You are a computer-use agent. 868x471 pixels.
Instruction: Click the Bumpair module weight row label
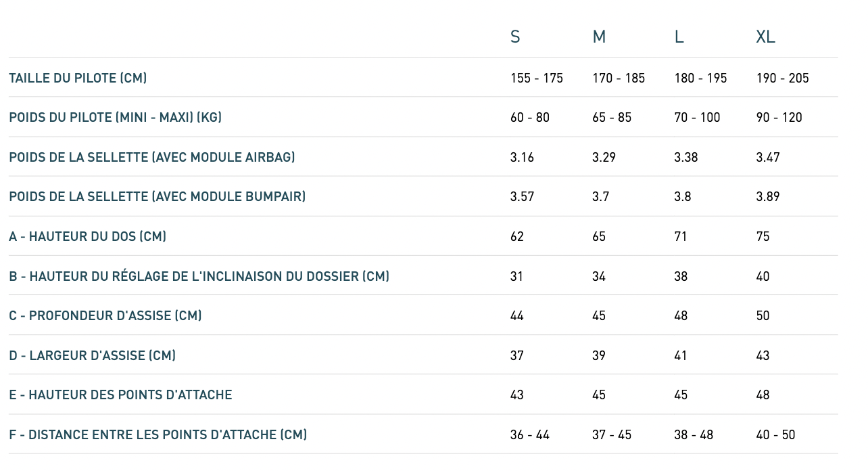157,197
